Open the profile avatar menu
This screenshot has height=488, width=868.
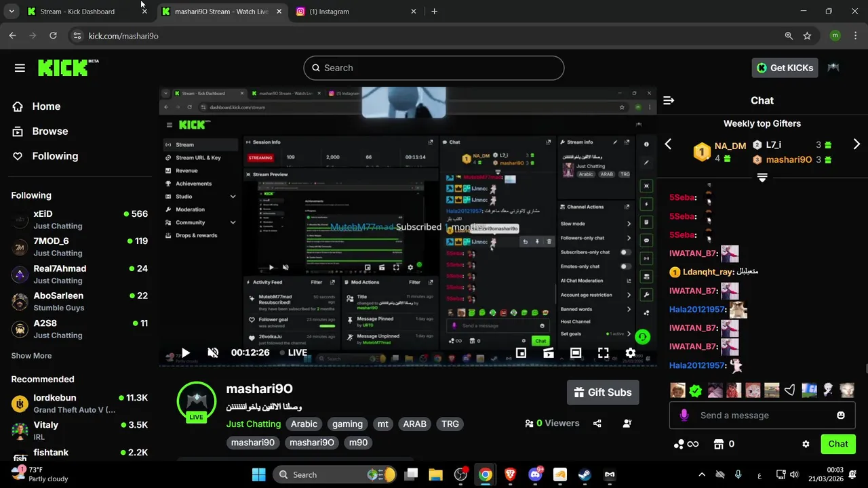(833, 68)
